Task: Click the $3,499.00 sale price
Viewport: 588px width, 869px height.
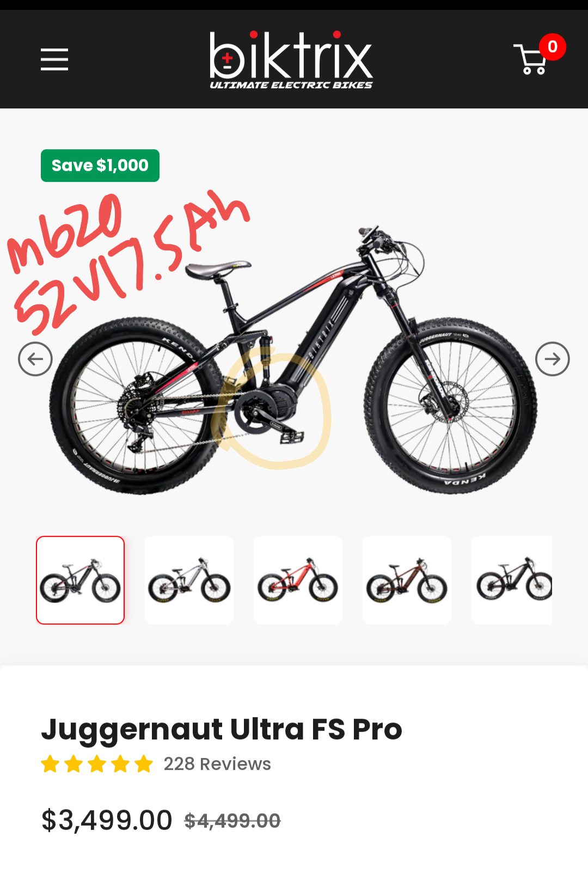Action: 107,820
